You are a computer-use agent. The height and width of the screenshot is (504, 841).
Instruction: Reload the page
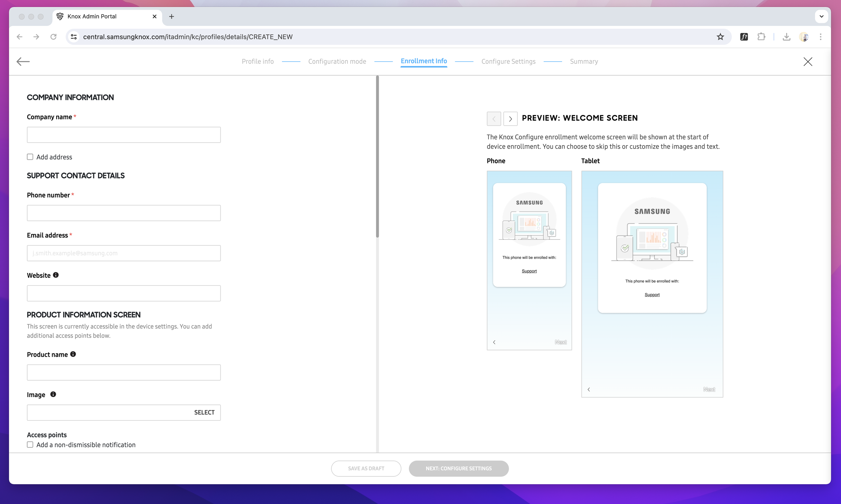tap(53, 37)
